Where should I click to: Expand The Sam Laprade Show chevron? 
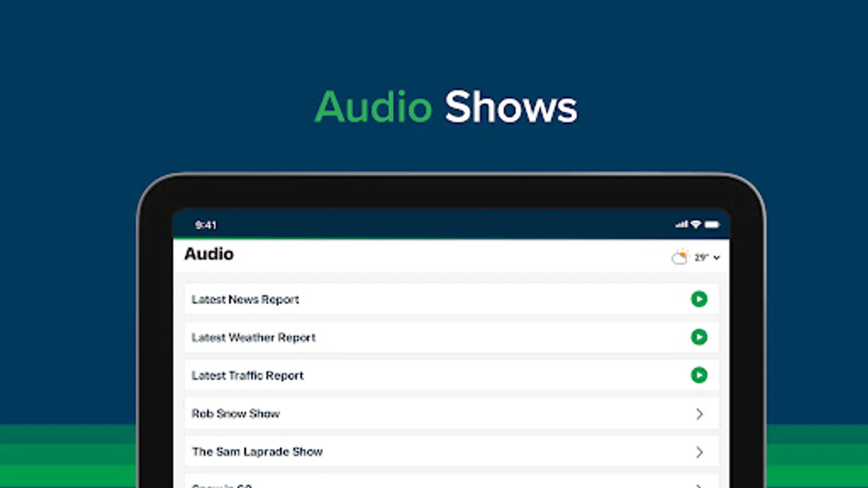699,452
